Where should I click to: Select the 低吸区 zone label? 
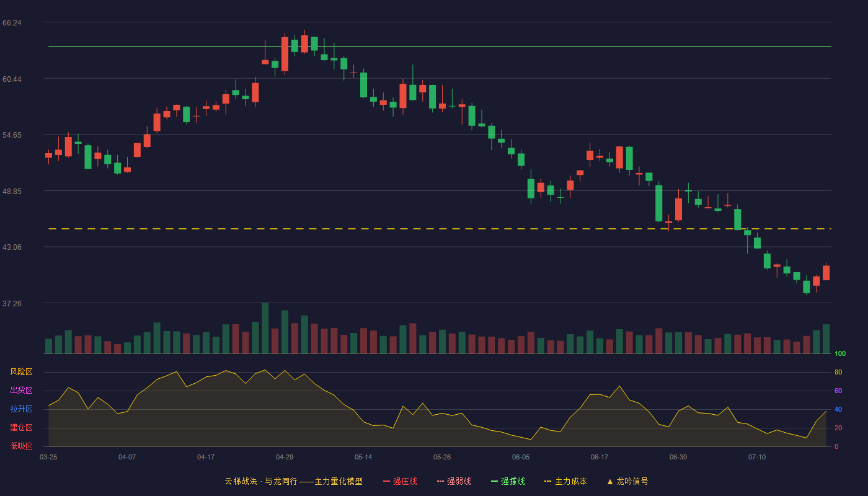pos(21,446)
